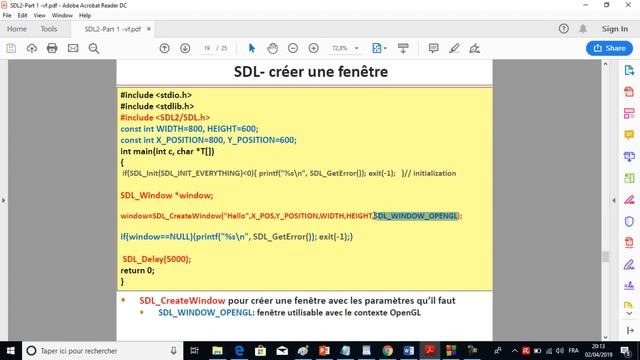
Task: Click the page number input field
Action: click(207, 48)
